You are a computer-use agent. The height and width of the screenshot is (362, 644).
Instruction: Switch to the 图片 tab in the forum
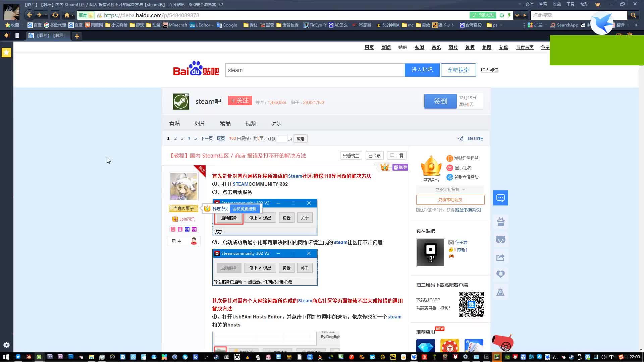click(200, 123)
